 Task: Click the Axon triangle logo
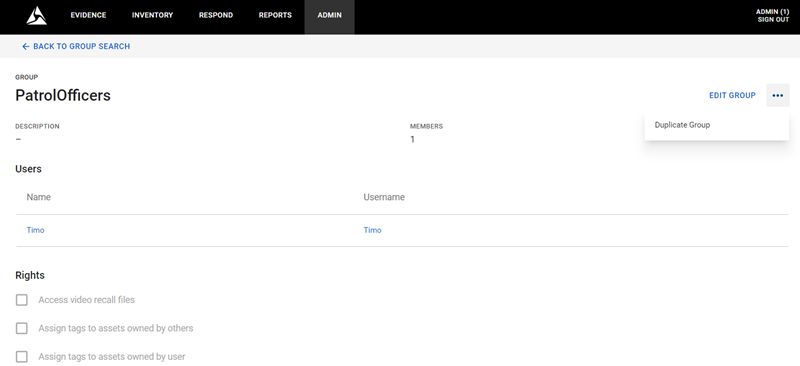point(37,15)
